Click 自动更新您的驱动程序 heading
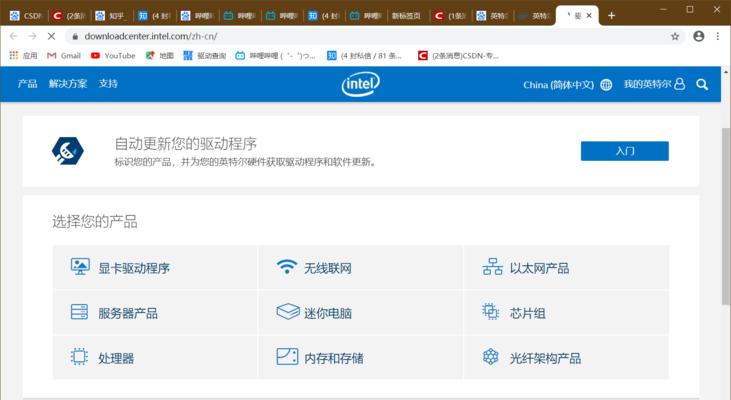731x400 pixels. click(186, 144)
